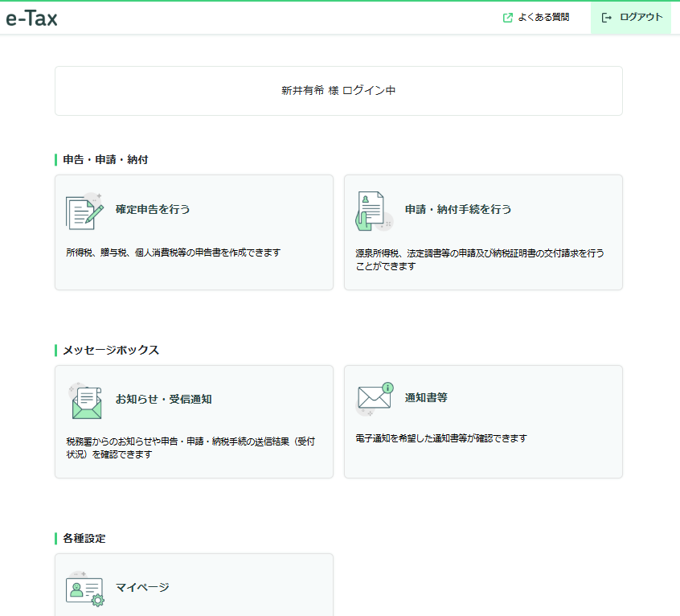Click the 電子通知を希望した通知書等 description text

click(440, 439)
